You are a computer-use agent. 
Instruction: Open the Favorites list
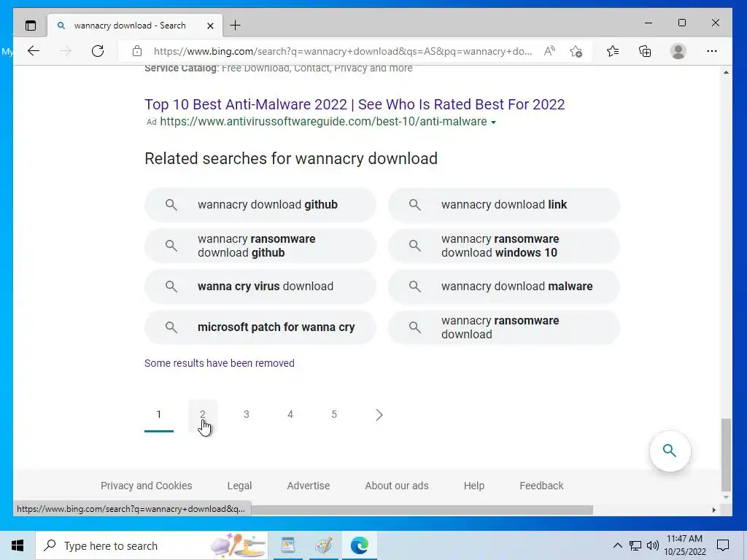point(613,51)
